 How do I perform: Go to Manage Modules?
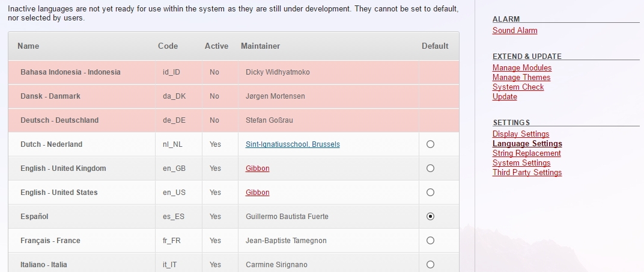pos(522,68)
